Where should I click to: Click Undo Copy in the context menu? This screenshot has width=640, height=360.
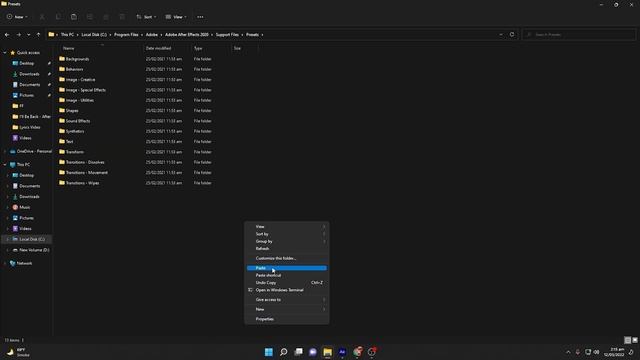pos(287,282)
